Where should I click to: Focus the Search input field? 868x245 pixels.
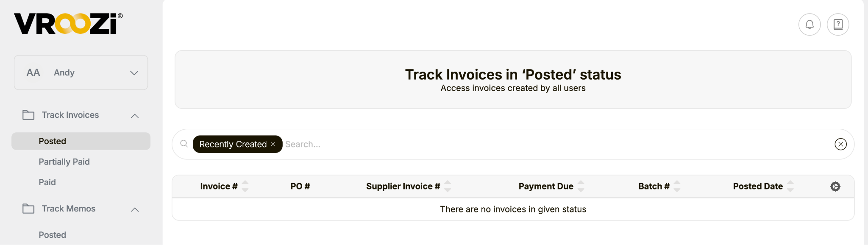tap(557, 144)
